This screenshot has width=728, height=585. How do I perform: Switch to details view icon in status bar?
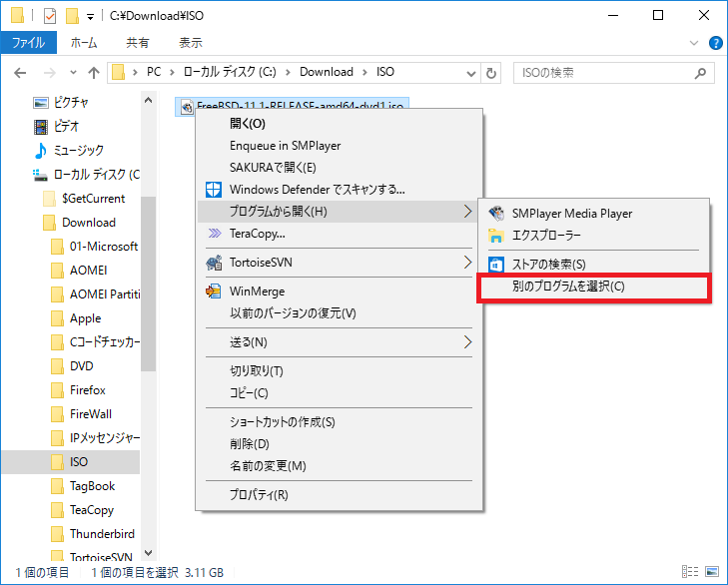pyautogui.click(x=690, y=572)
